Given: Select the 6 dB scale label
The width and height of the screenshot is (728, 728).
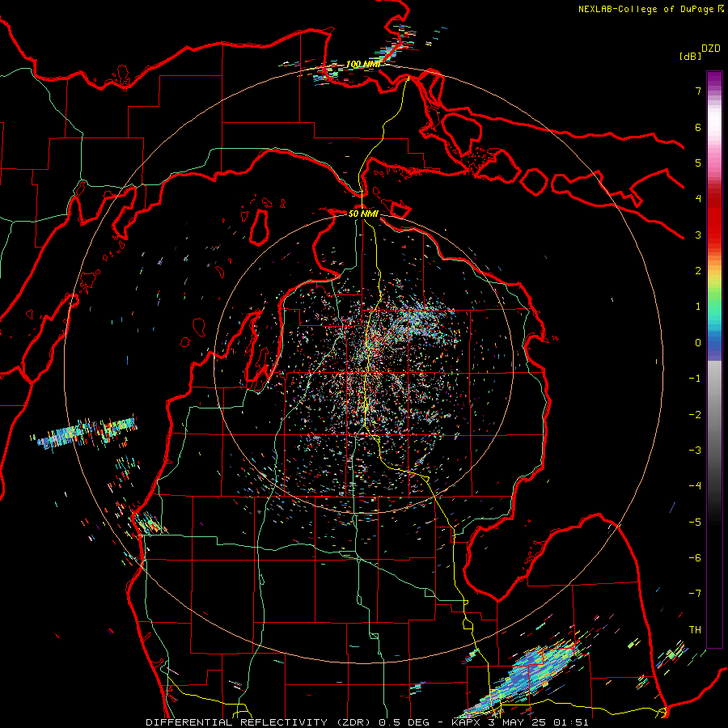Looking at the screenshot, I should click(x=698, y=127).
